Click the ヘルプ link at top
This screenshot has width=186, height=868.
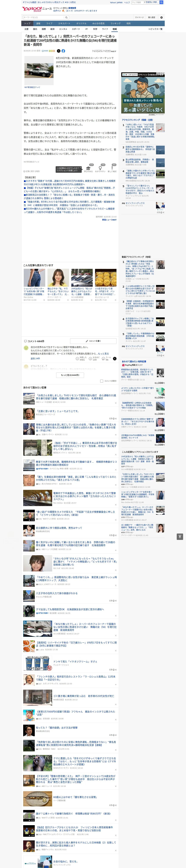(x=127, y=2)
